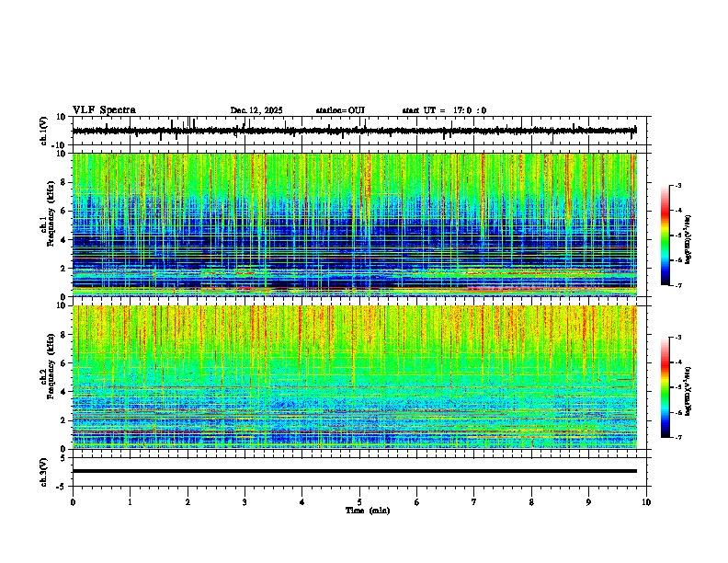This screenshot has width=728, height=563.
Task: Click the ch.1 spectrogram color bar
Action: 665,236
